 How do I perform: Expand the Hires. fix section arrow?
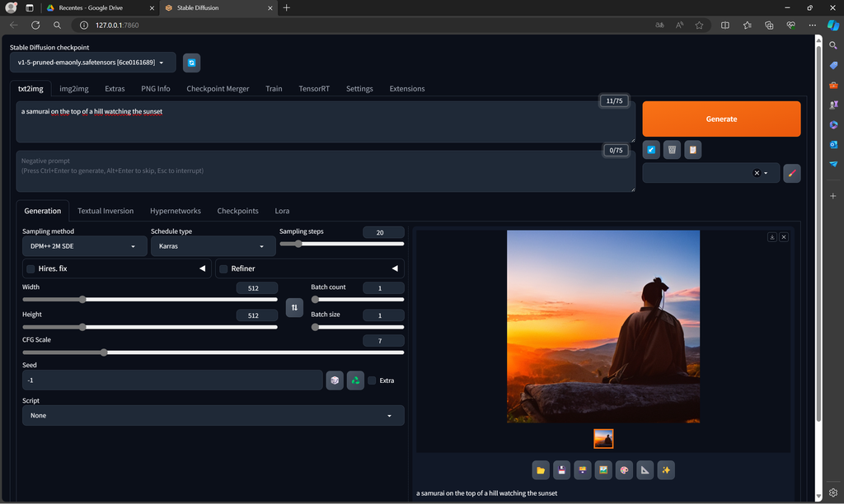click(x=203, y=268)
